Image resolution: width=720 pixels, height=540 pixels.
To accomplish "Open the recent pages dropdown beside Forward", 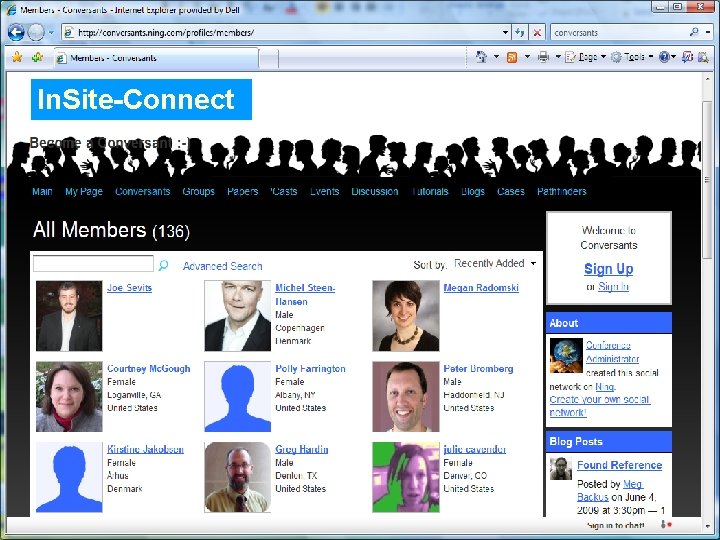I will click(51, 33).
